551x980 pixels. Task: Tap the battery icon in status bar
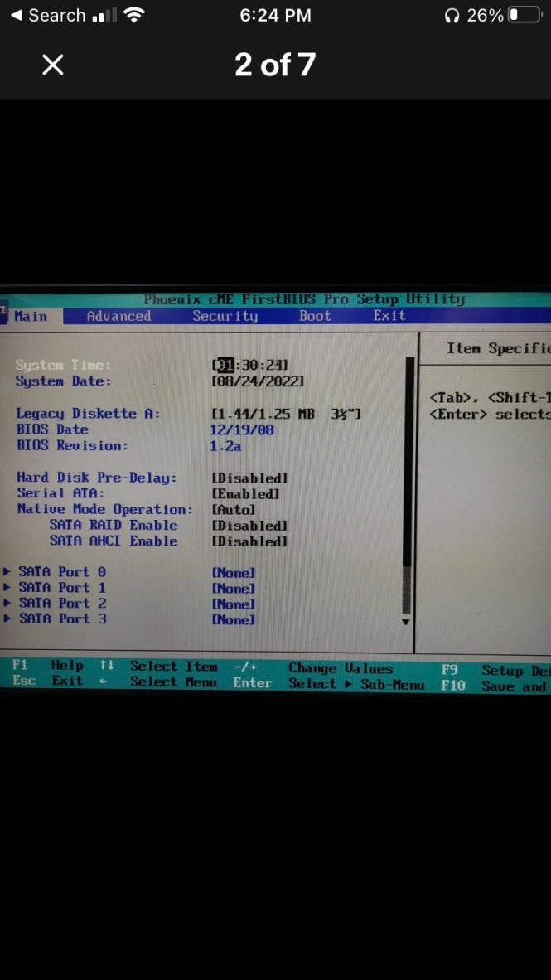524,15
